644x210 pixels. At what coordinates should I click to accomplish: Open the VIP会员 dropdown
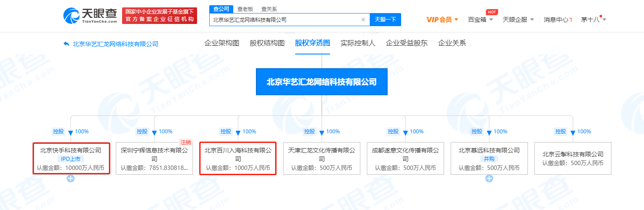coord(442,20)
